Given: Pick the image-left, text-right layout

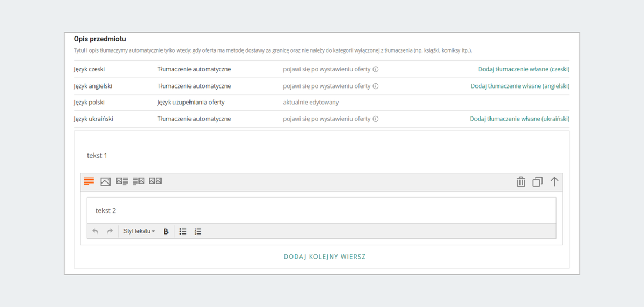Looking at the screenshot, I should pos(122,181).
